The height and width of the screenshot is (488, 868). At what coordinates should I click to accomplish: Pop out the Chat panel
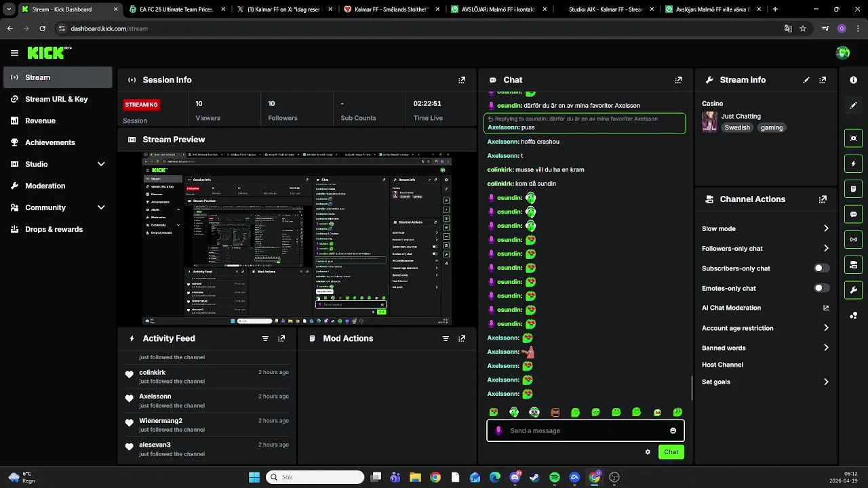click(x=679, y=80)
